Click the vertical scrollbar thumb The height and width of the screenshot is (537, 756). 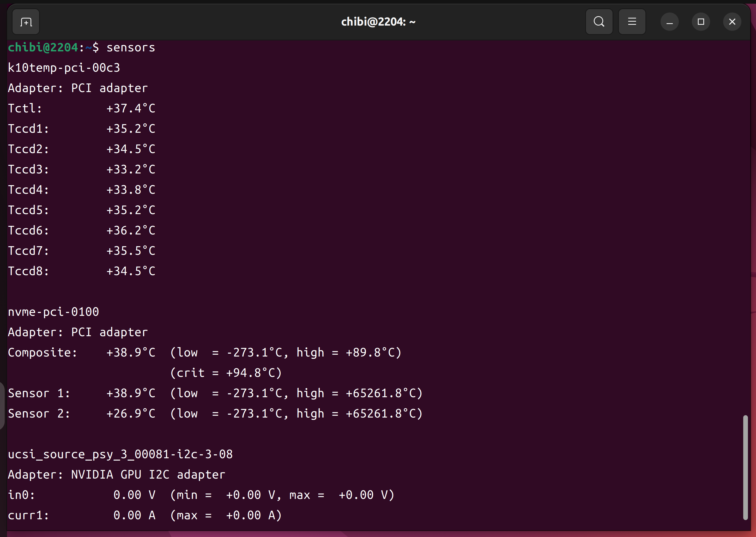[x=745, y=467]
